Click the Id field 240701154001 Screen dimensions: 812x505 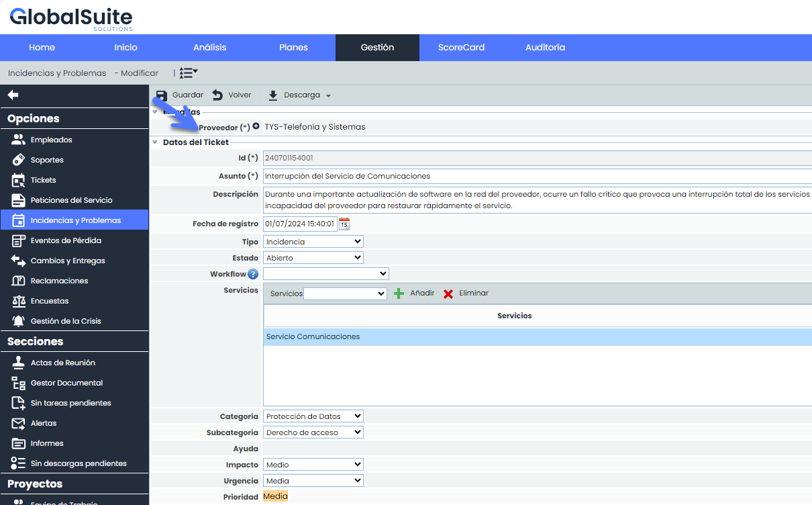tap(537, 158)
